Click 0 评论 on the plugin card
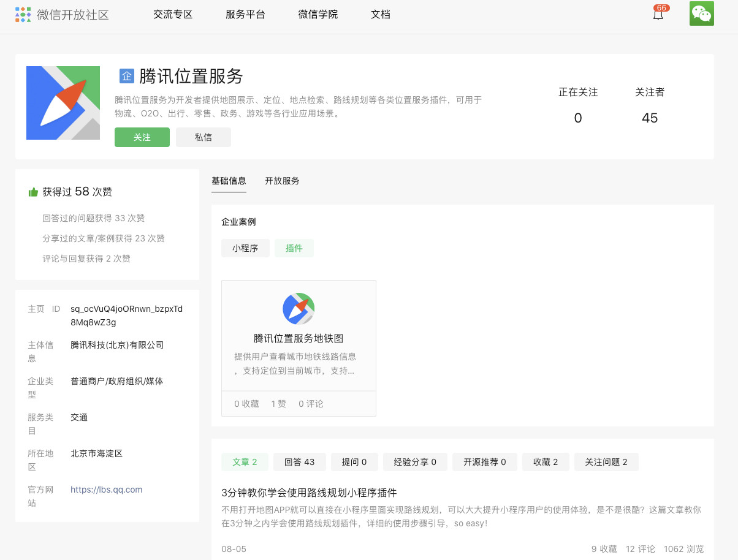The height and width of the screenshot is (560, 738). pyautogui.click(x=311, y=404)
